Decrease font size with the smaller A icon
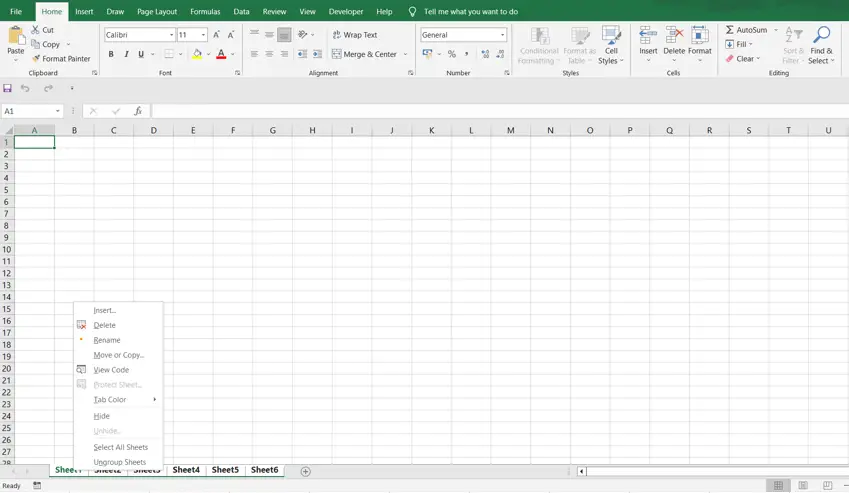The width and height of the screenshot is (849, 493). (x=231, y=35)
